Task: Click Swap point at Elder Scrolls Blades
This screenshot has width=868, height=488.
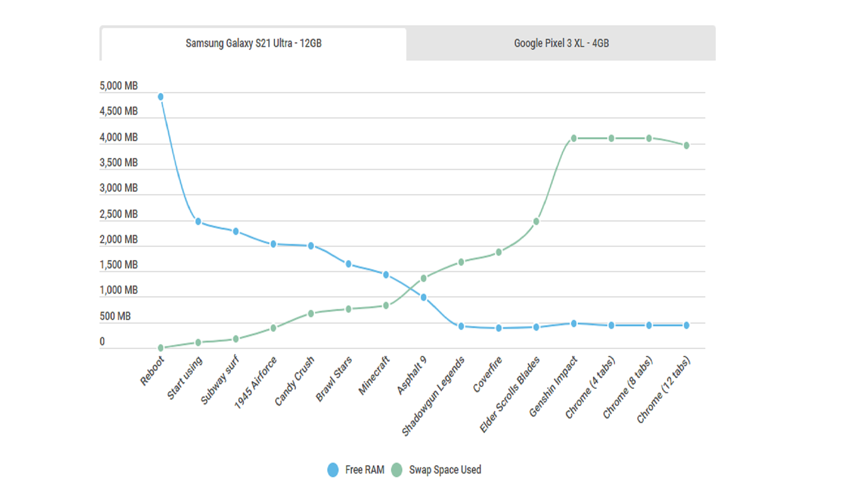Action: (536, 221)
